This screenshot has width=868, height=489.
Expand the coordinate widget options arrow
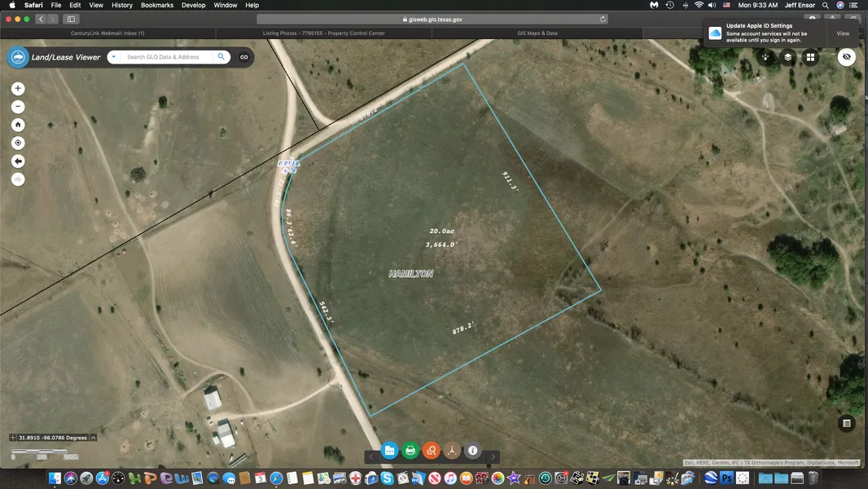(x=94, y=438)
